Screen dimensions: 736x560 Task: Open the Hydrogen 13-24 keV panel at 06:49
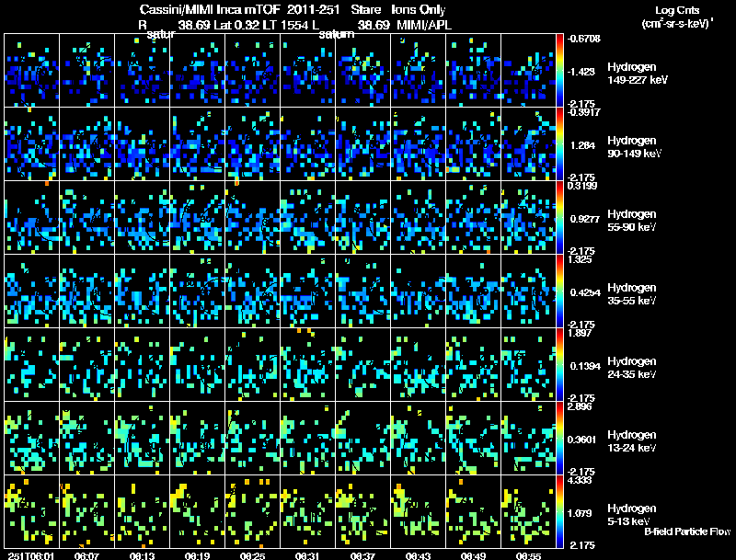473,438
